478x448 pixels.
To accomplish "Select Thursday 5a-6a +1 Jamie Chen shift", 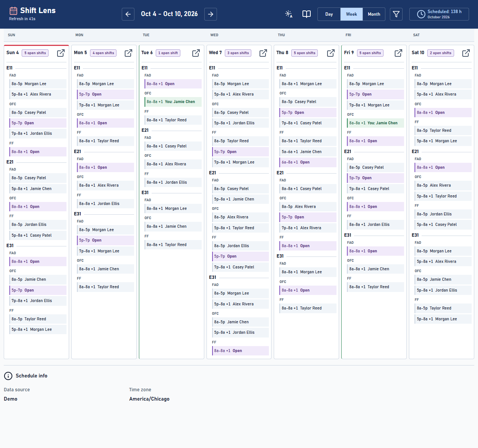I will [308, 152].
